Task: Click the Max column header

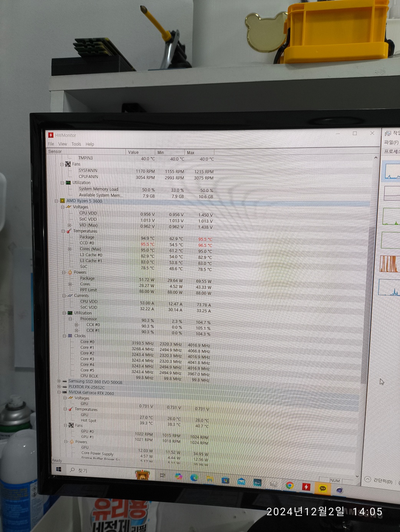Action: pos(199,153)
